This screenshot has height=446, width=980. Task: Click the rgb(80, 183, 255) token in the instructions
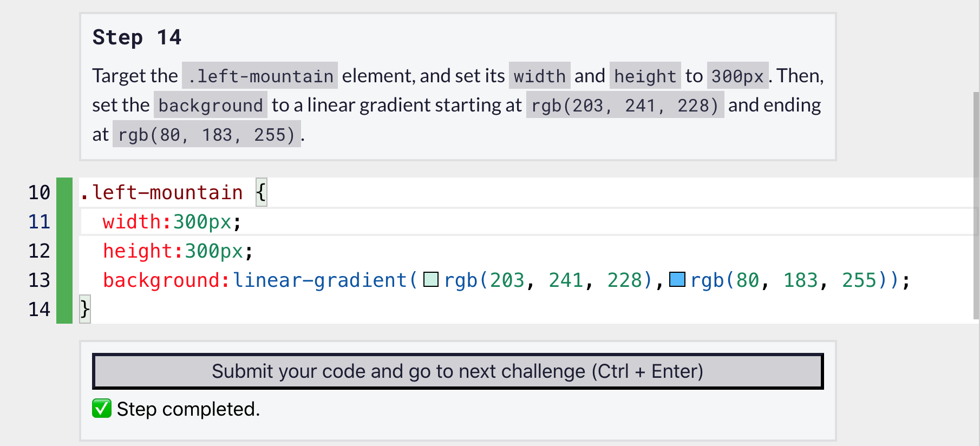click(x=207, y=134)
